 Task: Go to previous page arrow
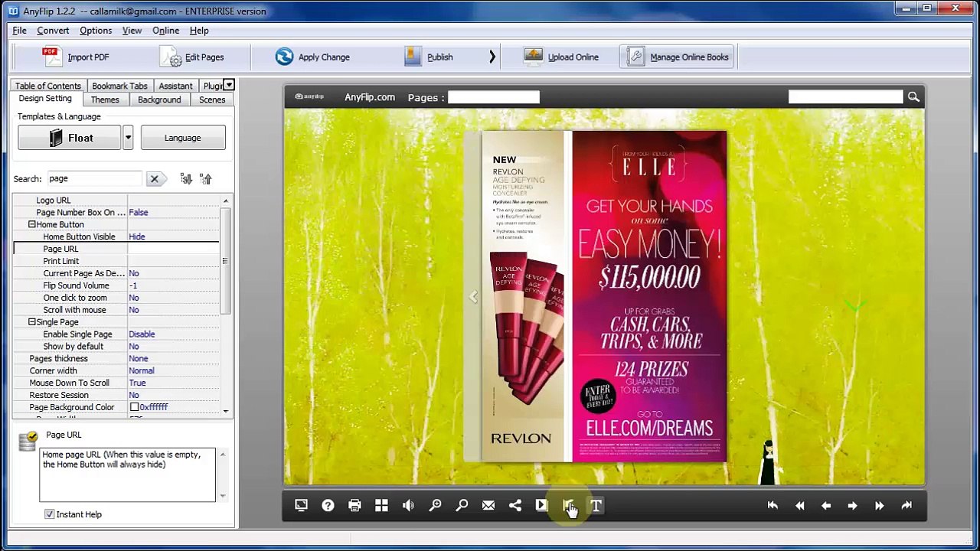click(826, 505)
